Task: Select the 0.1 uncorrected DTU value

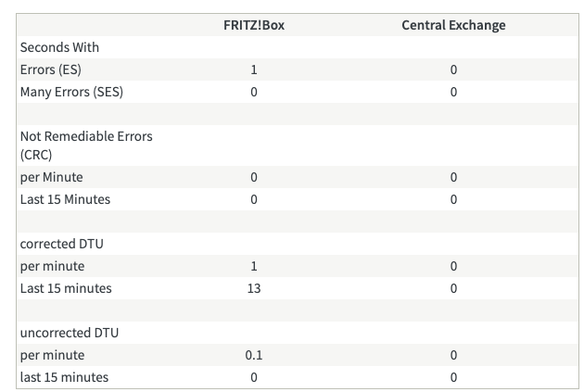Action: click(253, 355)
